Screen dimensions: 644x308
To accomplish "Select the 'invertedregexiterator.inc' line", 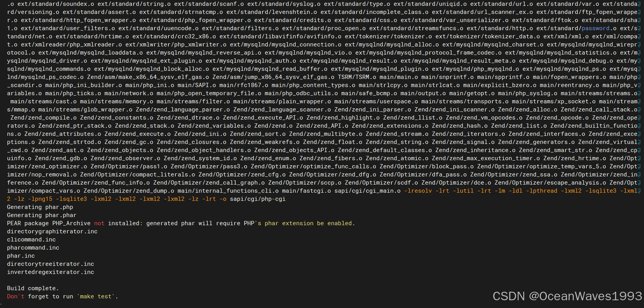I will (50, 272).
